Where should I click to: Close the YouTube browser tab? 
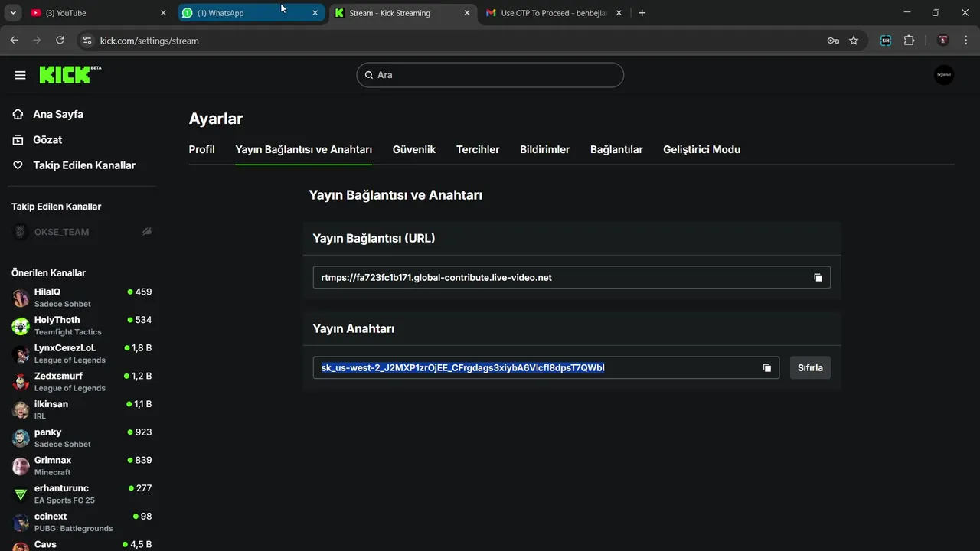162,13
